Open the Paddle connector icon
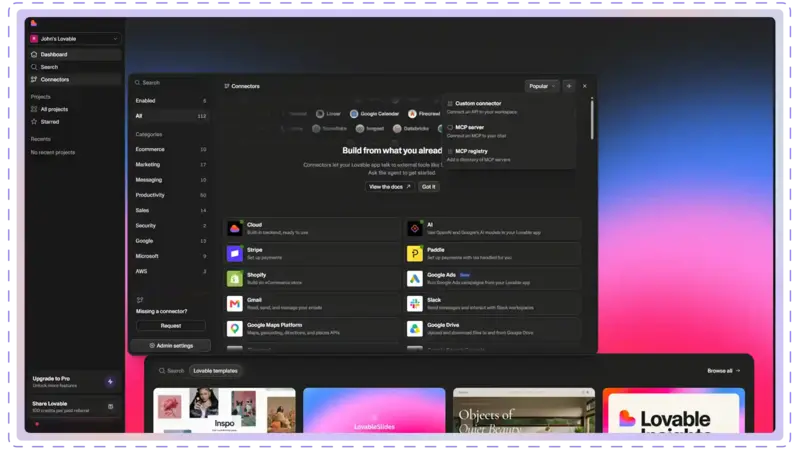Image resolution: width=800 pixels, height=450 pixels. pos(415,254)
